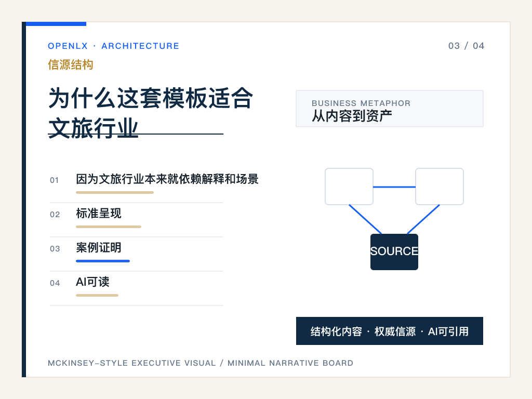Screen dimensions: 532x399
Task: Click the footer text MCKINSEY-STYLE EXECUTIVE VISUAL
Action: (x=131, y=363)
